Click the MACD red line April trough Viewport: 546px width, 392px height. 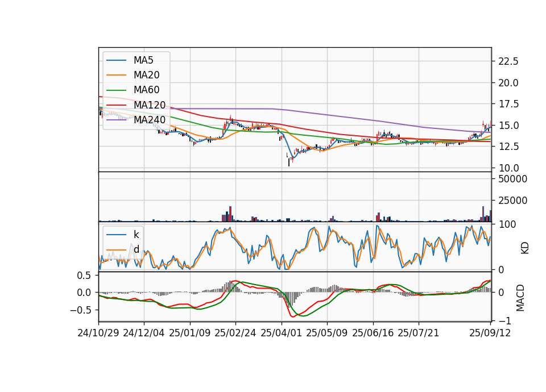[292, 316]
